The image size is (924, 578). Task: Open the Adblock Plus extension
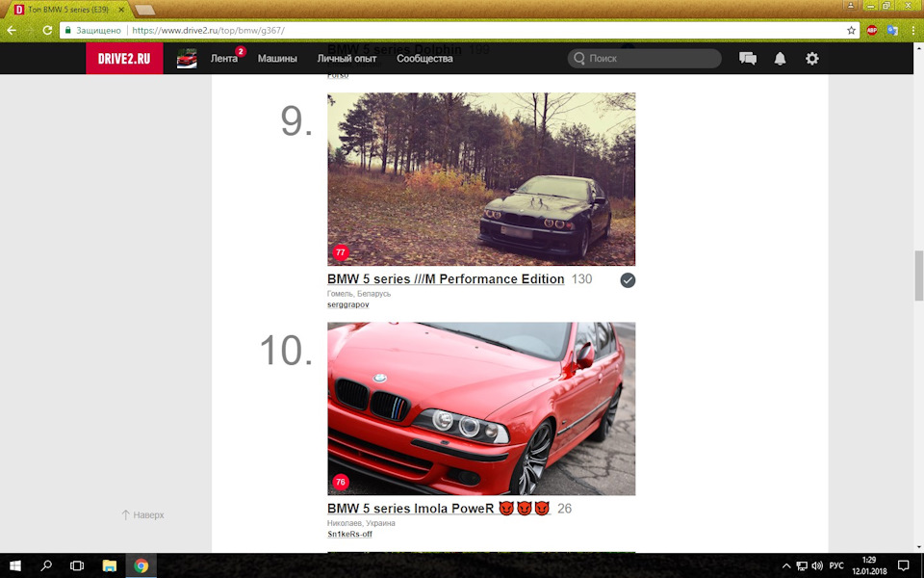point(872,30)
